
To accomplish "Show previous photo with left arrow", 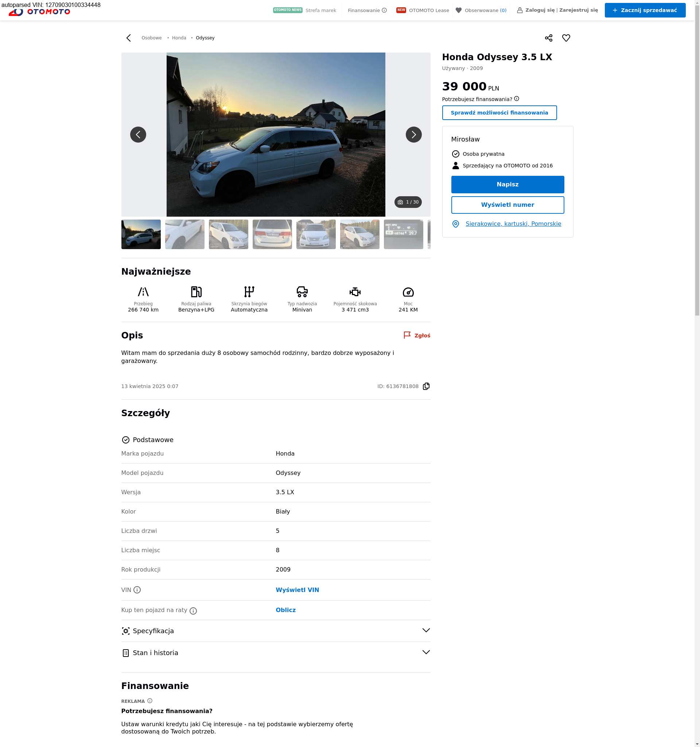I will 138,135.
